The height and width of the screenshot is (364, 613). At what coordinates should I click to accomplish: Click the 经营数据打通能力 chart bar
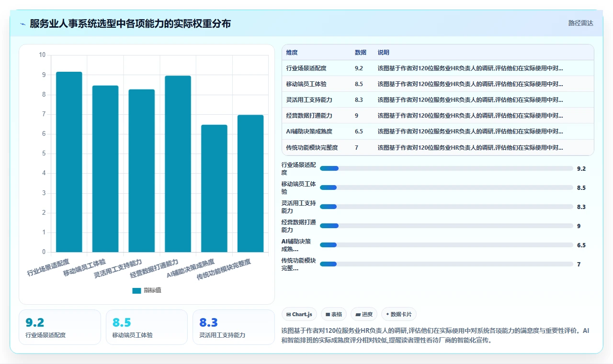pos(178,164)
